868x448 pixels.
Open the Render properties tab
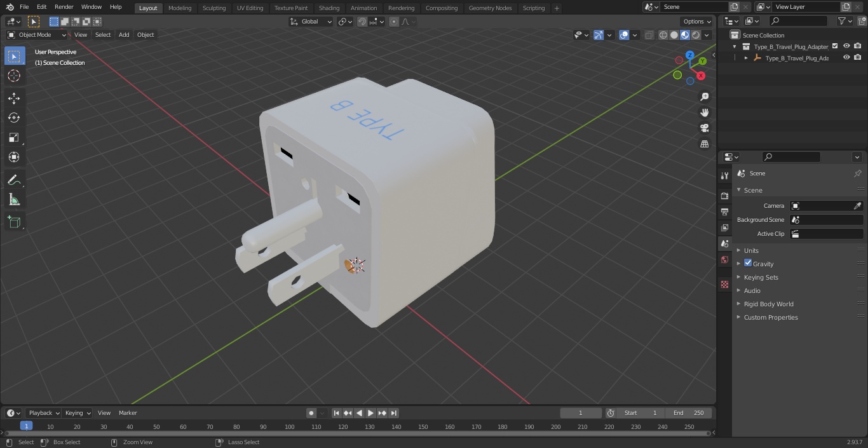pyautogui.click(x=724, y=196)
